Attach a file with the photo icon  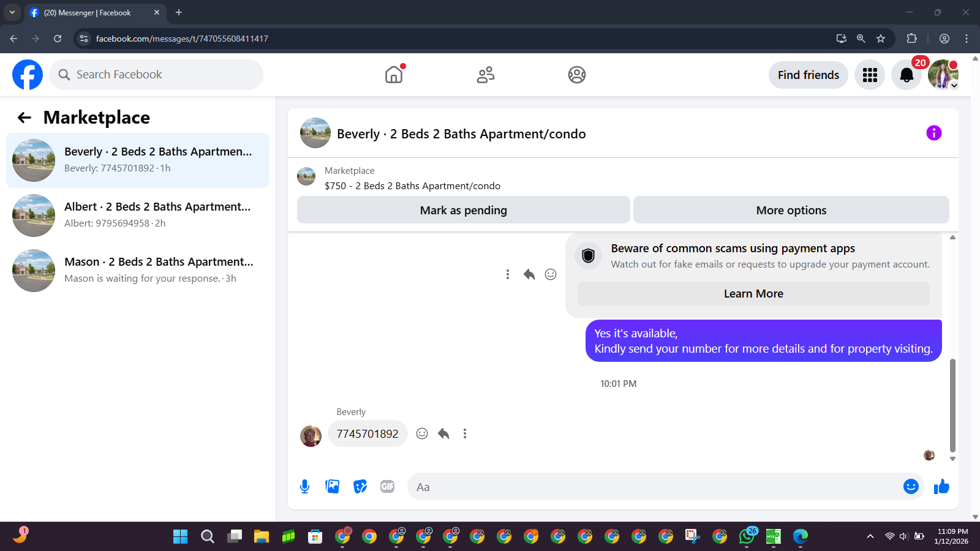[333, 487]
